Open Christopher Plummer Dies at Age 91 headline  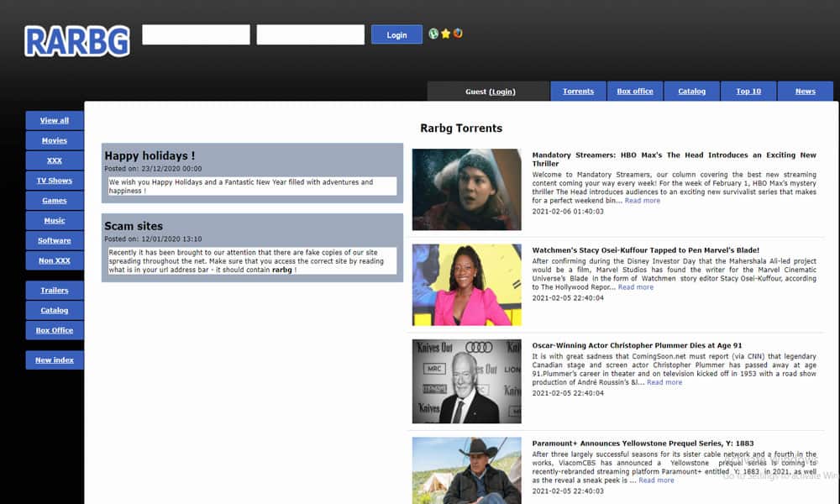(637, 345)
